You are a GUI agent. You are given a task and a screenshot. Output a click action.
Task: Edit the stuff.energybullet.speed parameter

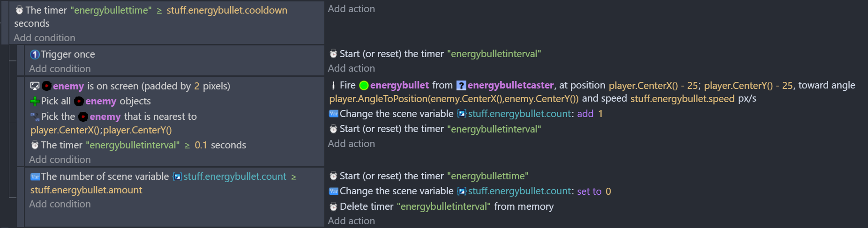tap(682, 99)
